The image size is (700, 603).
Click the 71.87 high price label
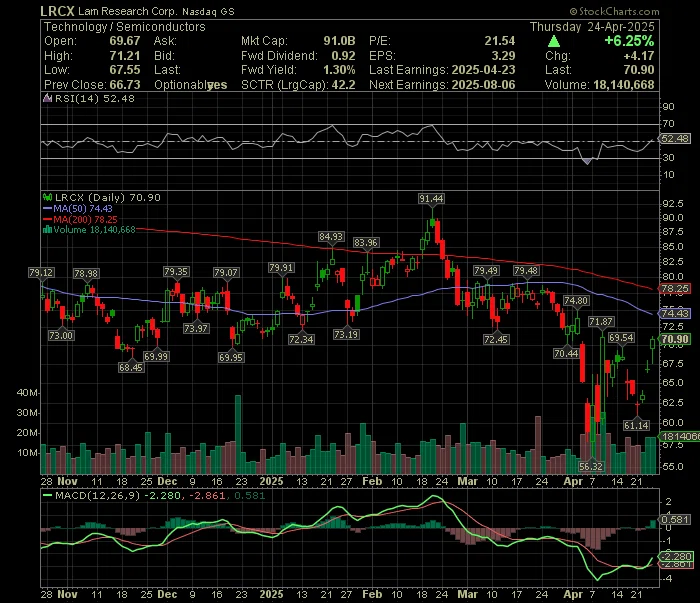(x=601, y=322)
